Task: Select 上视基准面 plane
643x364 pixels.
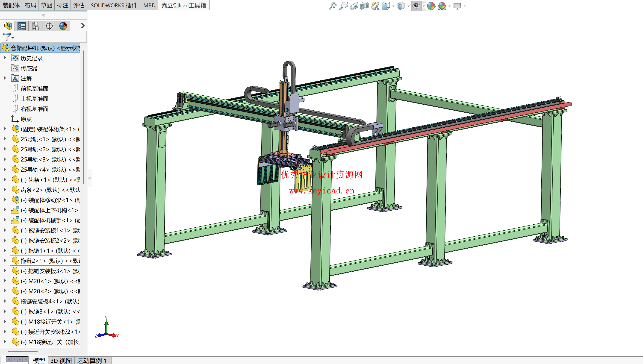Action: tap(35, 99)
